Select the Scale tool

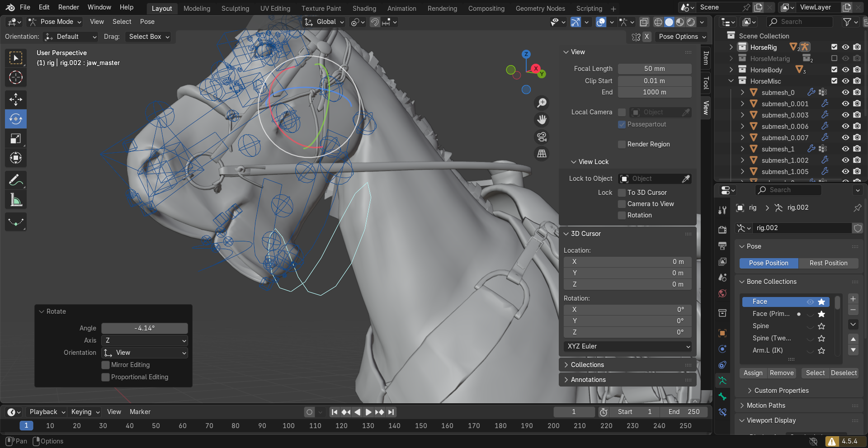tap(16, 138)
